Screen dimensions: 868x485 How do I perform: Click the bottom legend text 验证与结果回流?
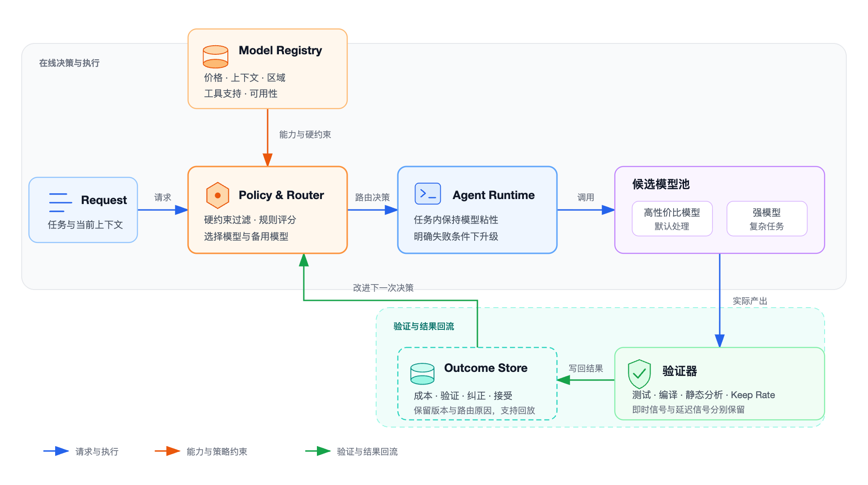coord(367,452)
